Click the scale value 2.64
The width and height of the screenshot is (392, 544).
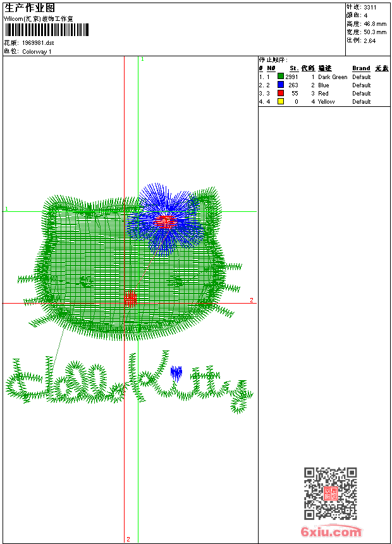(370, 40)
